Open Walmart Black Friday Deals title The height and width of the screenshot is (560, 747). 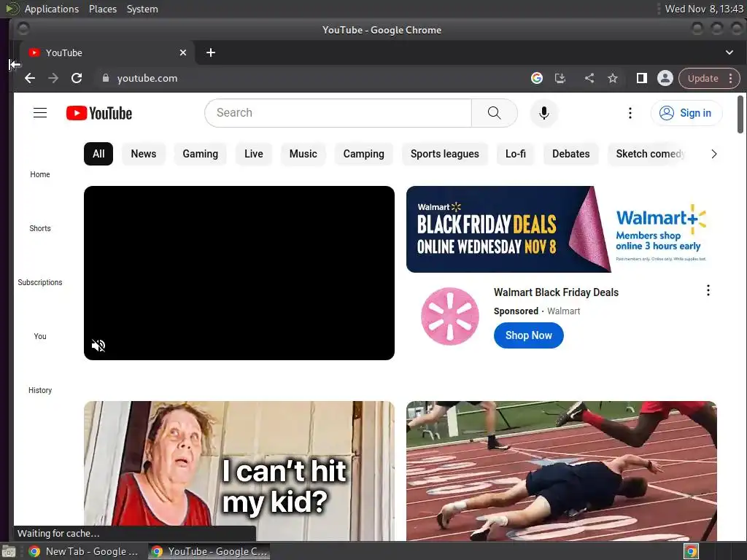click(556, 292)
